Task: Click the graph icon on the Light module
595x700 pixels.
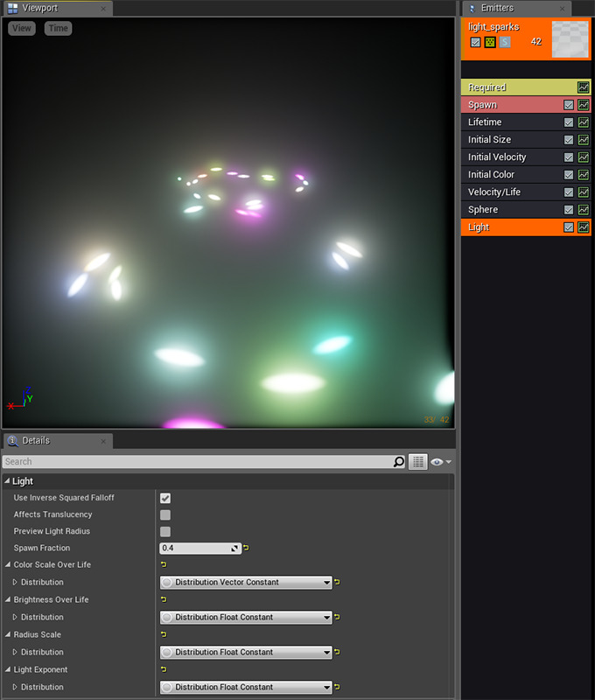Action: point(584,227)
